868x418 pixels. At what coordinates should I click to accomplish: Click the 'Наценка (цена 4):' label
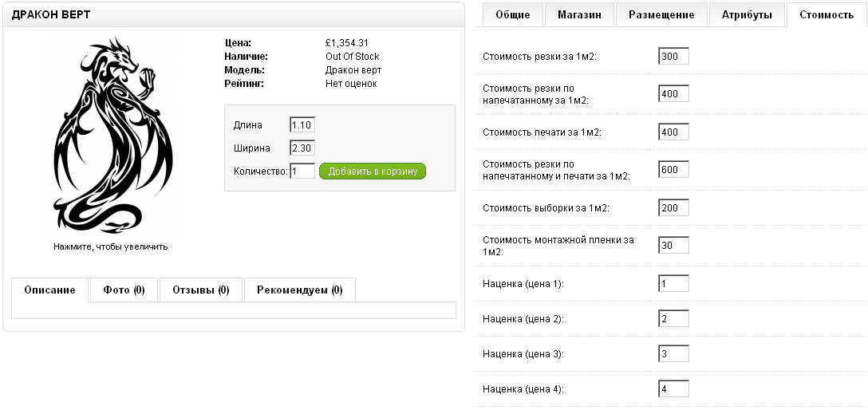pos(523,389)
